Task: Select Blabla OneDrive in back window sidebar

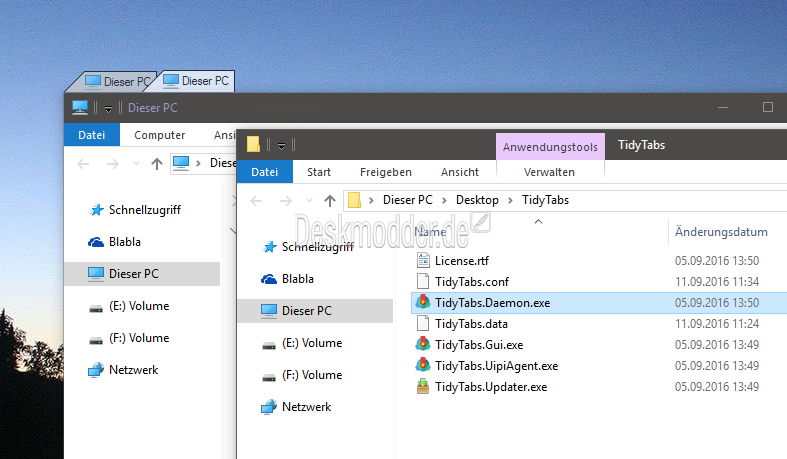Action: (125, 242)
